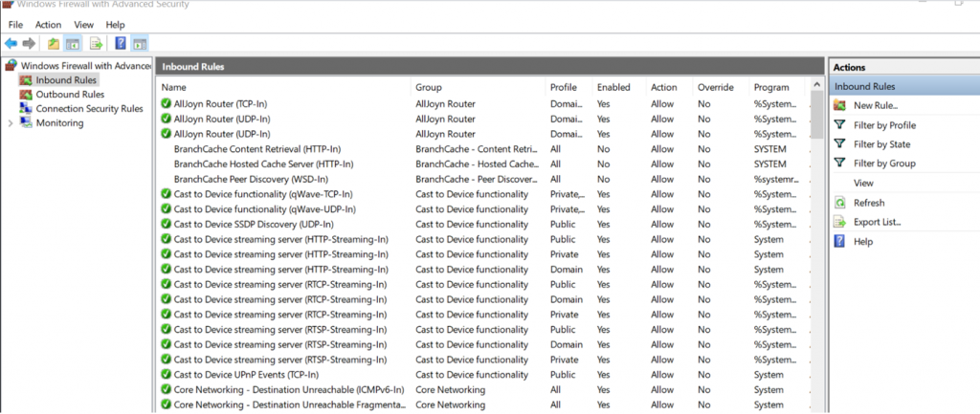Sort rules by the Group column header
The width and height of the screenshot is (980, 414).
click(478, 87)
